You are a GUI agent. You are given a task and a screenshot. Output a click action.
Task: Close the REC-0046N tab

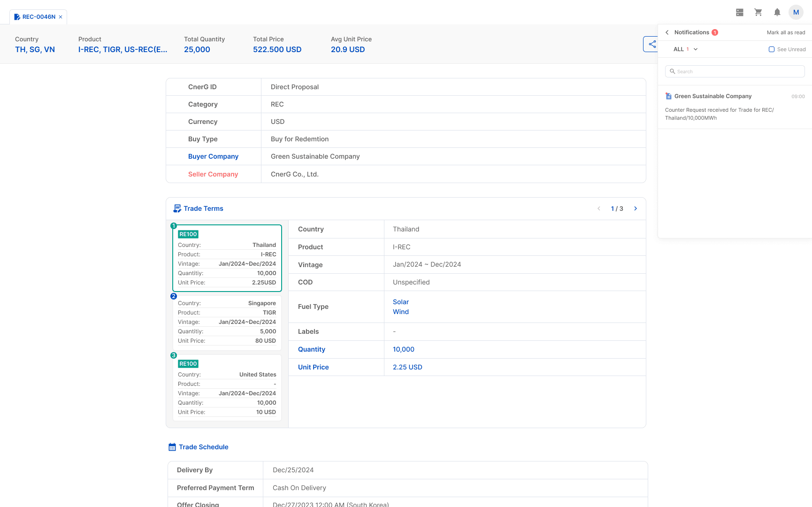coord(60,16)
